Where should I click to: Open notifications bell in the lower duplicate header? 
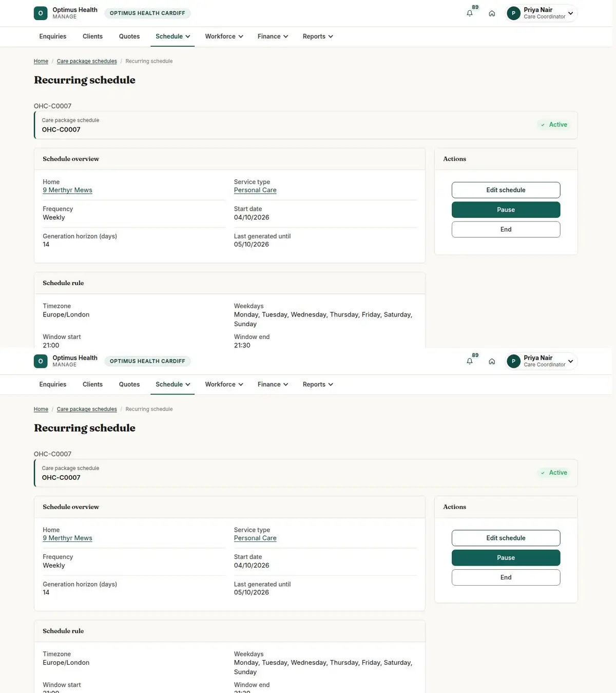tap(469, 361)
